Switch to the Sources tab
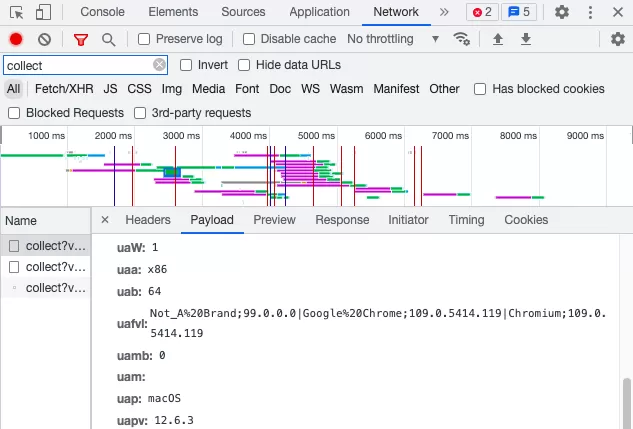Screen dimensions: 633x429 coord(243,12)
